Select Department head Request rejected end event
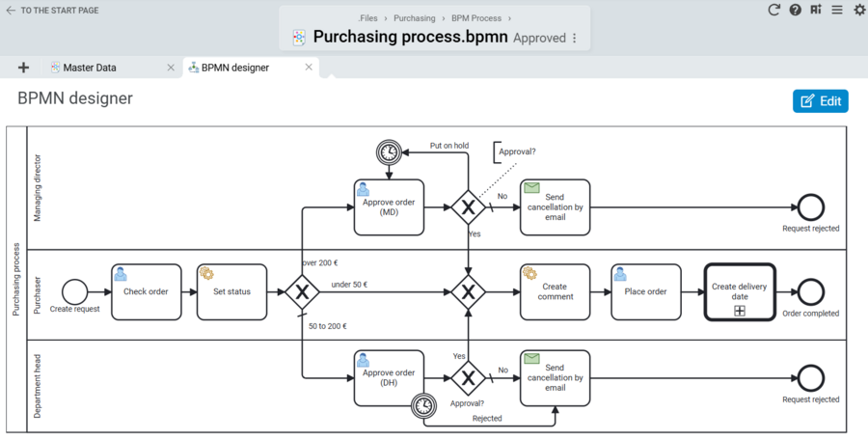 [x=811, y=378]
